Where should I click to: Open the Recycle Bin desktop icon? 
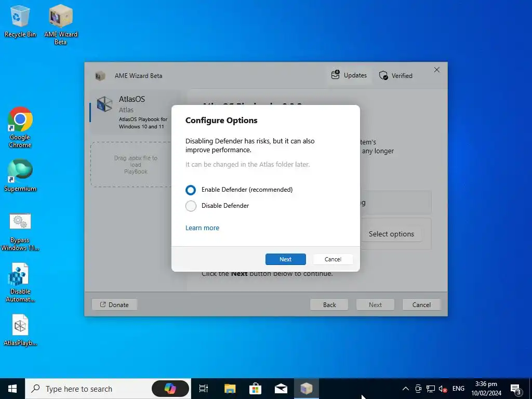tap(20, 21)
